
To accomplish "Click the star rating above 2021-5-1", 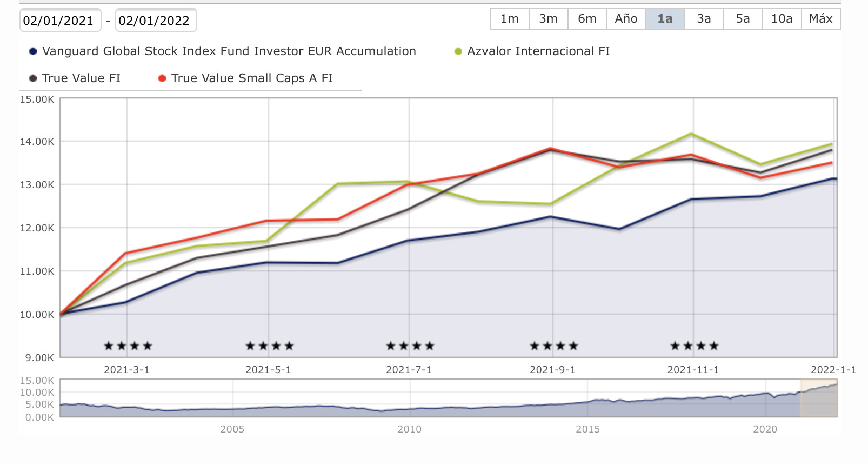I will coord(270,346).
